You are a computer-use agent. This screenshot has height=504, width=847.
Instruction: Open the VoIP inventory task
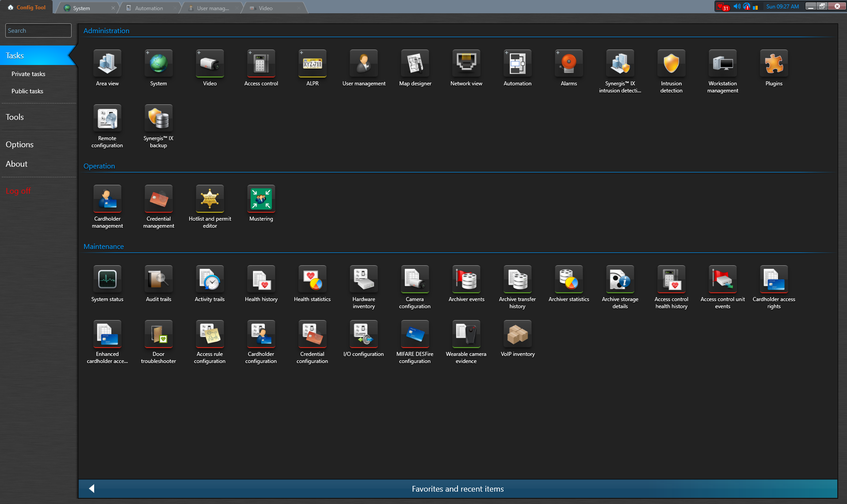coord(517,335)
